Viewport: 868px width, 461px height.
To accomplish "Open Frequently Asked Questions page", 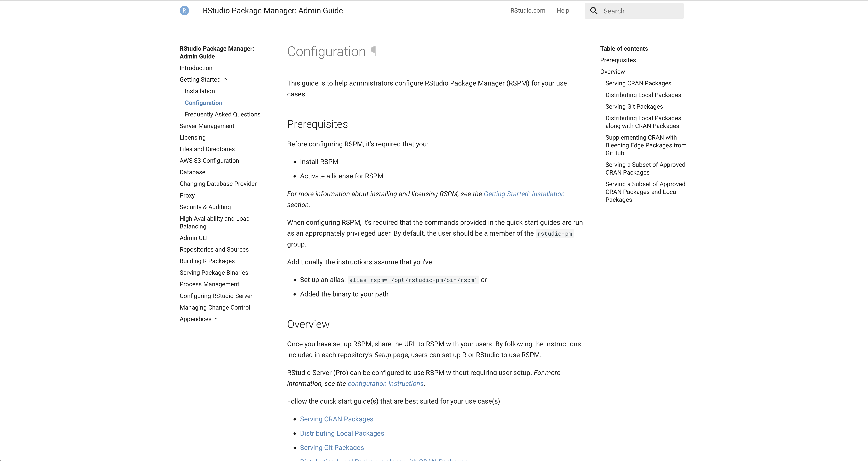I will click(222, 114).
